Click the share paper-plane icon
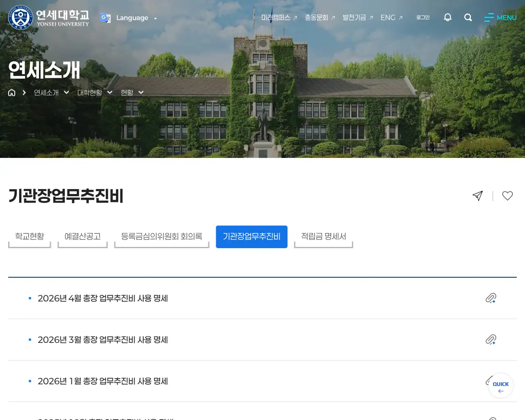The image size is (525, 420). 477,196
